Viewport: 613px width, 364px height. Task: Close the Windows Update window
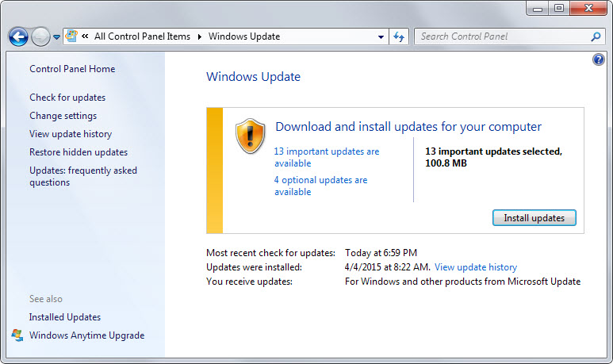[588, 8]
